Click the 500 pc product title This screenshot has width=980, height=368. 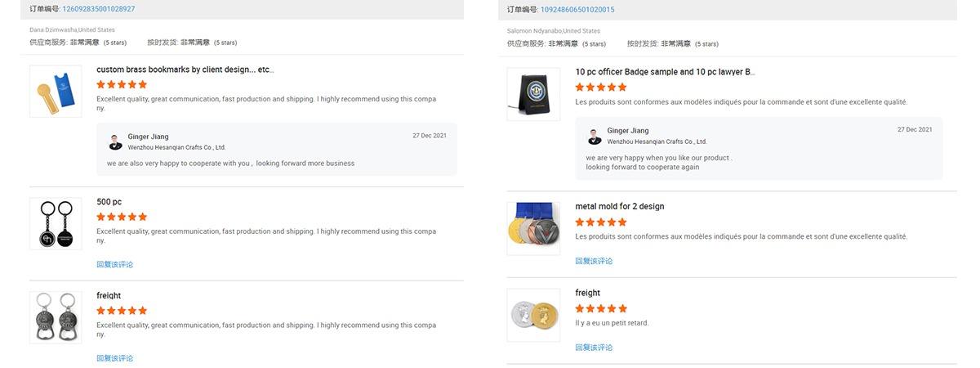(x=109, y=202)
